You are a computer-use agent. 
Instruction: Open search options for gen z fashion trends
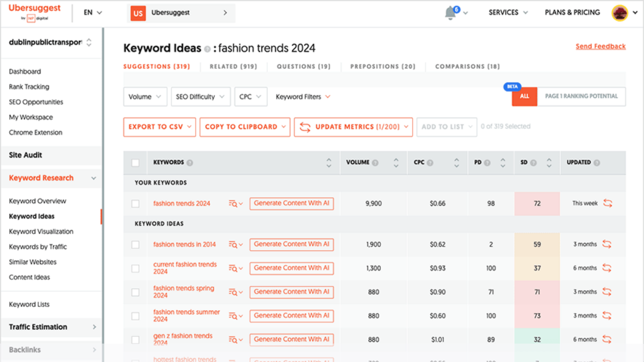[x=235, y=340]
